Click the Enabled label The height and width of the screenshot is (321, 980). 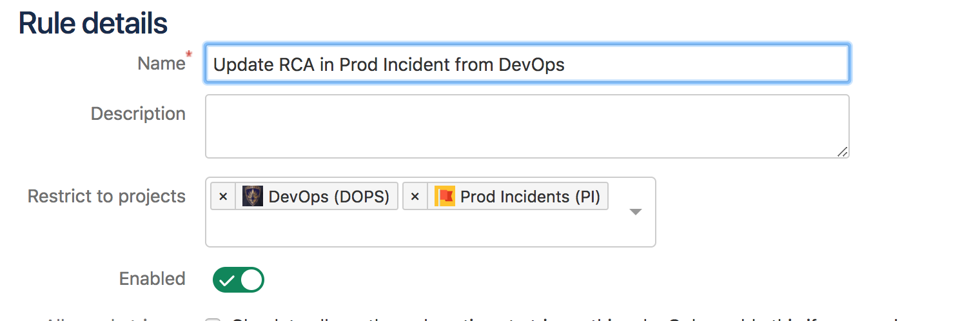click(152, 278)
